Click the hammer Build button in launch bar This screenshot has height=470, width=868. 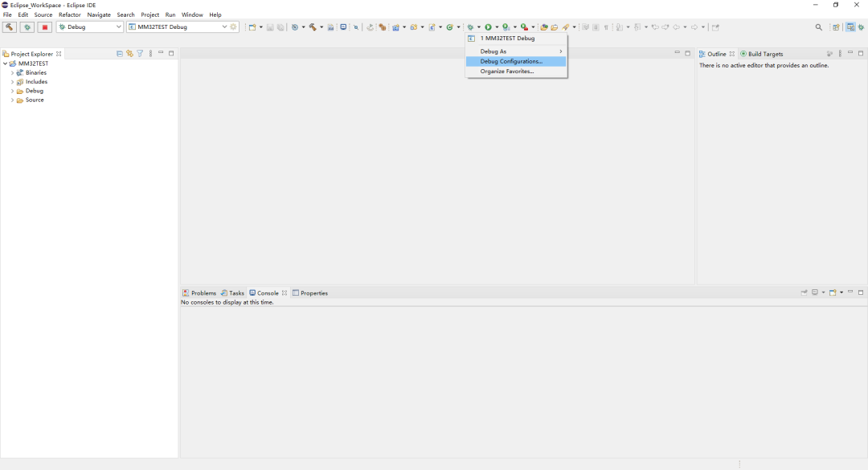10,27
